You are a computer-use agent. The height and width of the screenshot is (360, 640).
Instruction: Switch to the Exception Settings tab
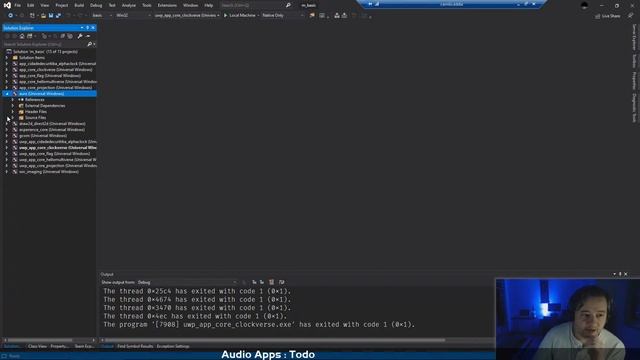[x=173, y=346]
